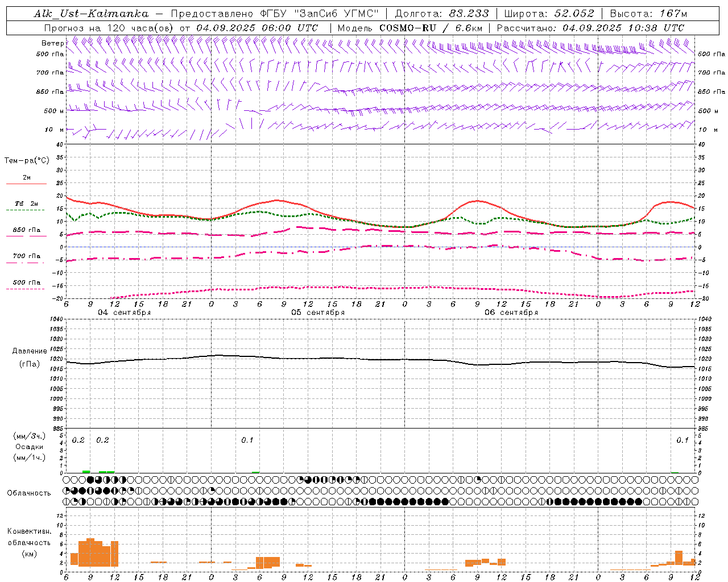The width and height of the screenshot is (728, 582).
Task: Click the Высота: 167м header value
Action: [x=648, y=14]
